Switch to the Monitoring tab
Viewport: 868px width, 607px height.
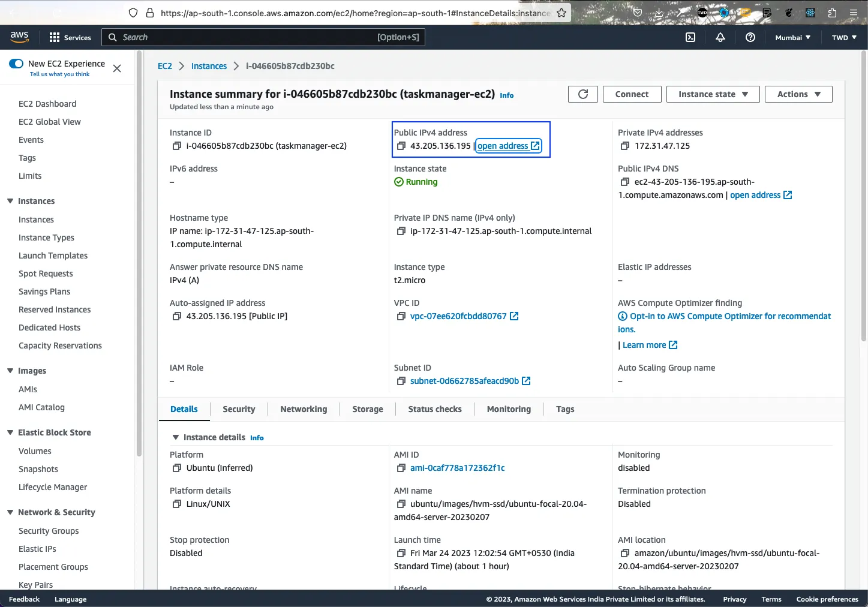coord(509,409)
